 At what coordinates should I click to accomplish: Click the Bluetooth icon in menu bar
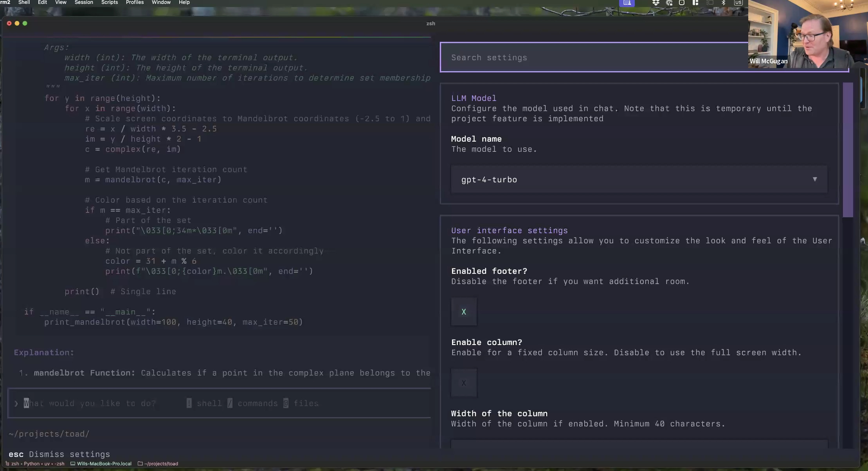pyautogui.click(x=723, y=3)
